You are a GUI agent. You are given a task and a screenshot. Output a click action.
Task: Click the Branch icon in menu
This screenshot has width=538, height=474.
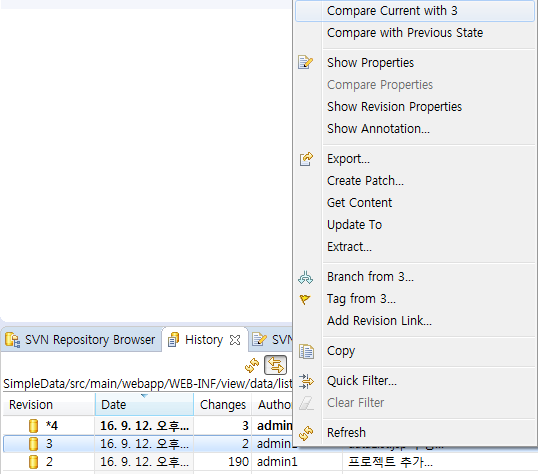pos(305,277)
